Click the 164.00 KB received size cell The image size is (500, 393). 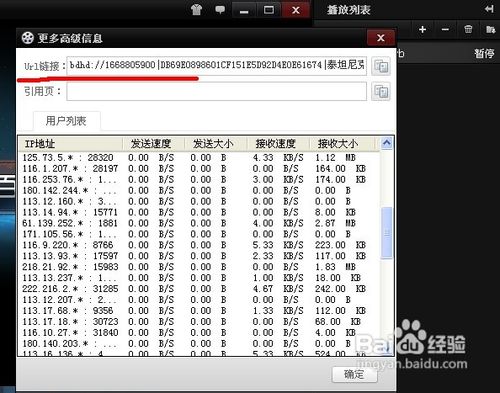[340, 168]
